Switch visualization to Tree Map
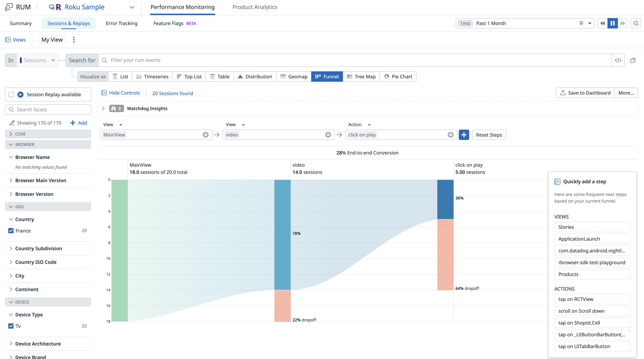 click(x=361, y=77)
